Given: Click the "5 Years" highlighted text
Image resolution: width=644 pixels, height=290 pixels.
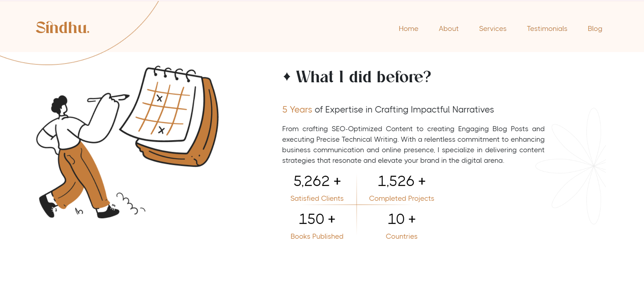Looking at the screenshot, I should tap(297, 110).
